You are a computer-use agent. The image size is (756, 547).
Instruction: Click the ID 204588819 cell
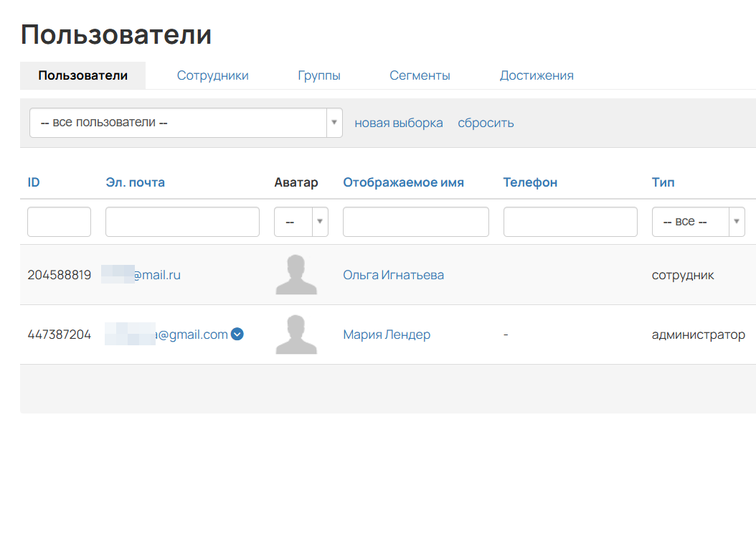[60, 275]
